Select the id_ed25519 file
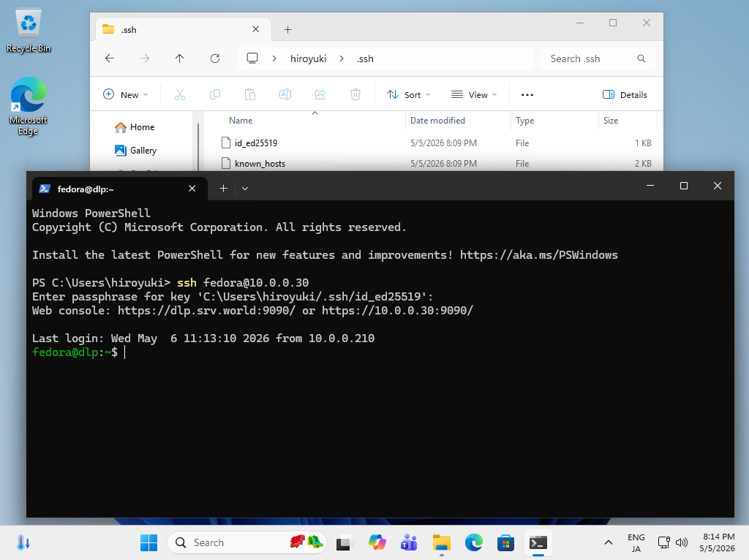Screen dimensions: 749x560 click(x=255, y=143)
